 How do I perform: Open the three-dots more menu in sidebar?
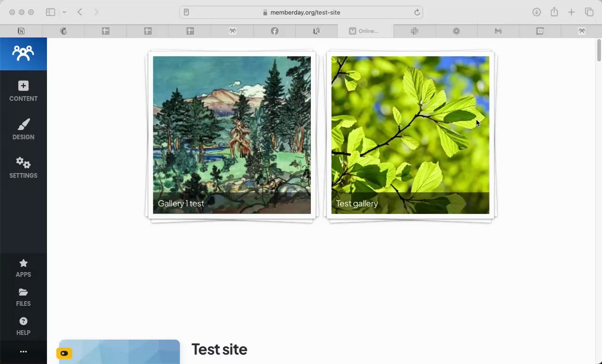point(23,351)
